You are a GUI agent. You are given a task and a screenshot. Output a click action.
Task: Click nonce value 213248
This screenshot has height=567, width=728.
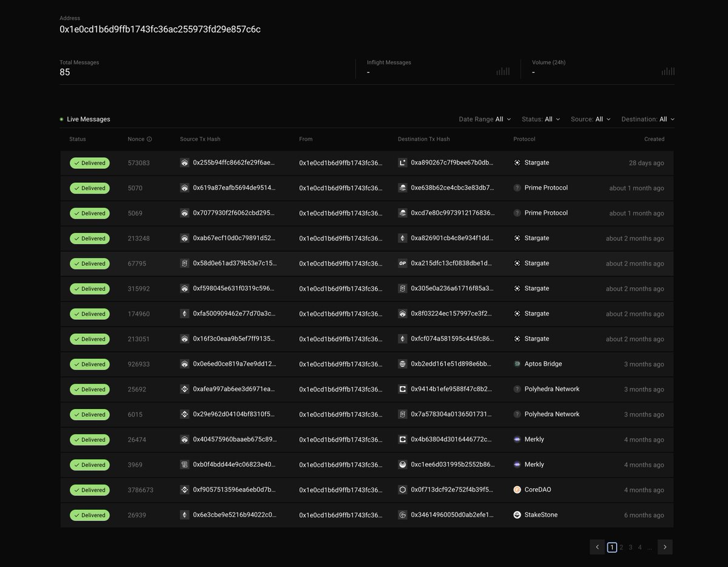(x=139, y=238)
